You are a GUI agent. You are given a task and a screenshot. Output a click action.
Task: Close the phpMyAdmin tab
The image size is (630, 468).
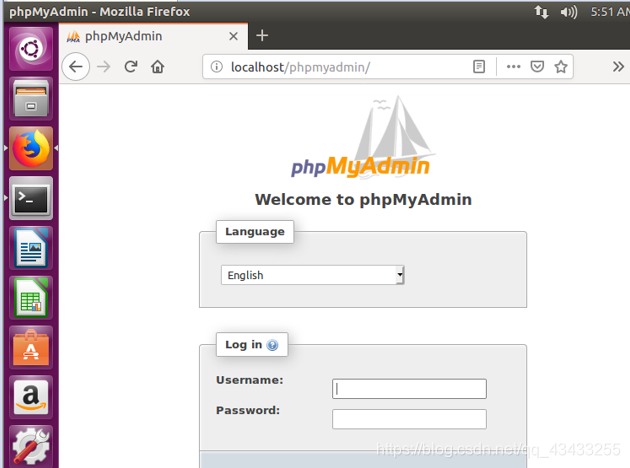[233, 37]
